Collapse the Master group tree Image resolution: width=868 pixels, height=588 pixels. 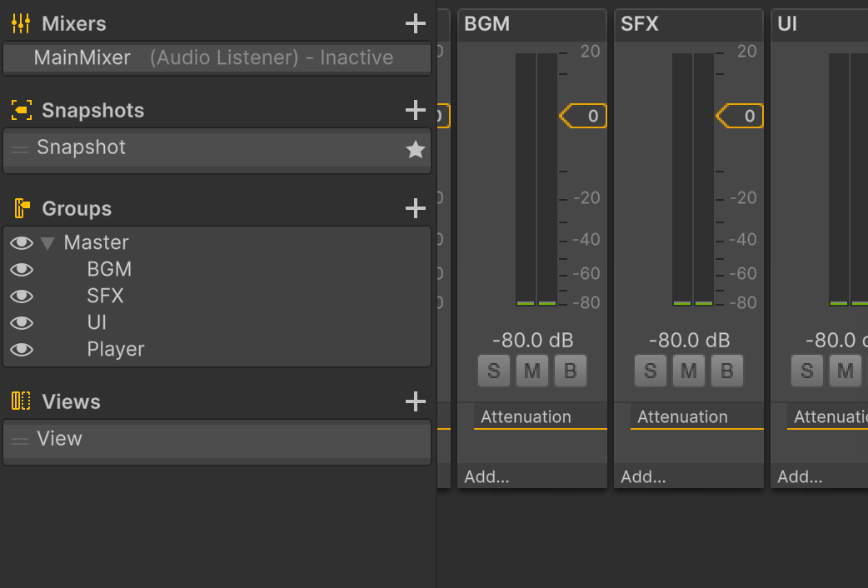click(47, 243)
